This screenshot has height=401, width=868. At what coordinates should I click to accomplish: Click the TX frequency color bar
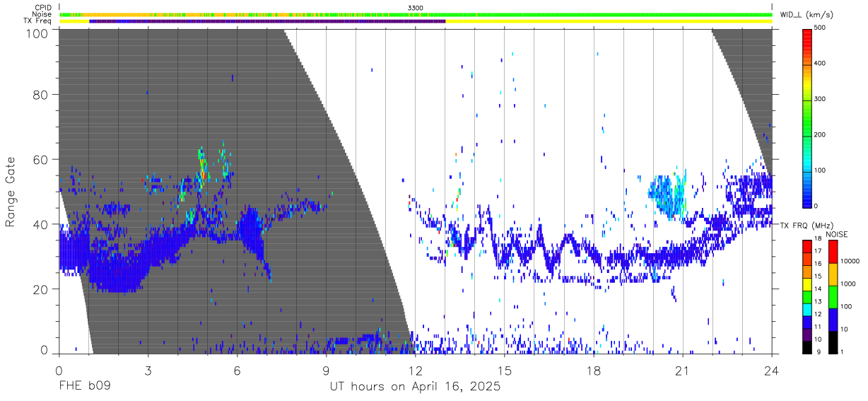coord(807,296)
